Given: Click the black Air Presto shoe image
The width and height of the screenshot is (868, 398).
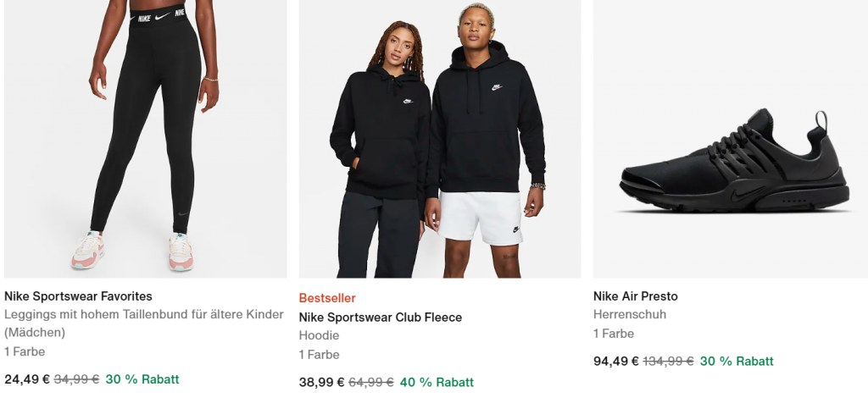Looking at the screenshot, I should [733, 161].
